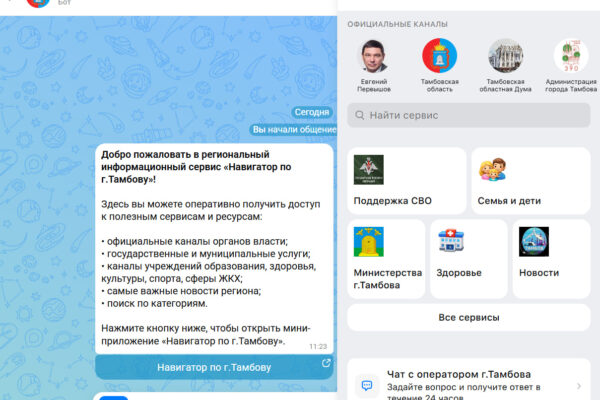
Task: Click Тамбовская областная Дума name text
Action: click(505, 85)
